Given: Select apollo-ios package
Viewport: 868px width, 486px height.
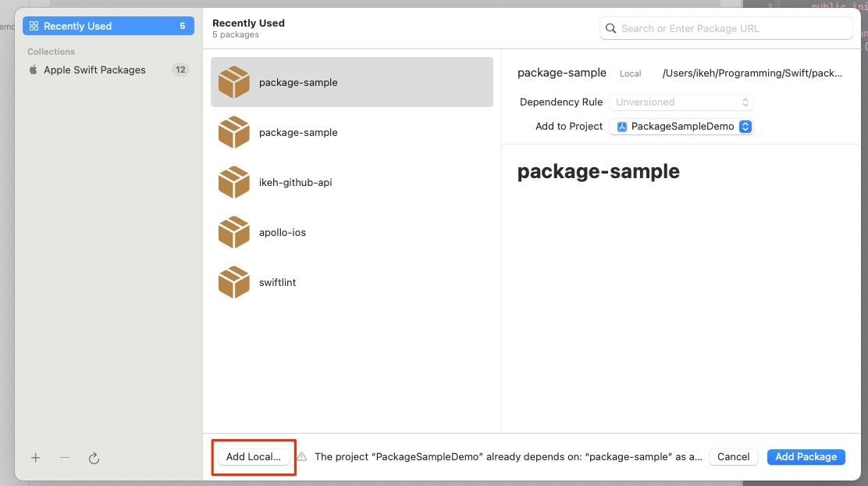Looking at the screenshot, I should 352,232.
